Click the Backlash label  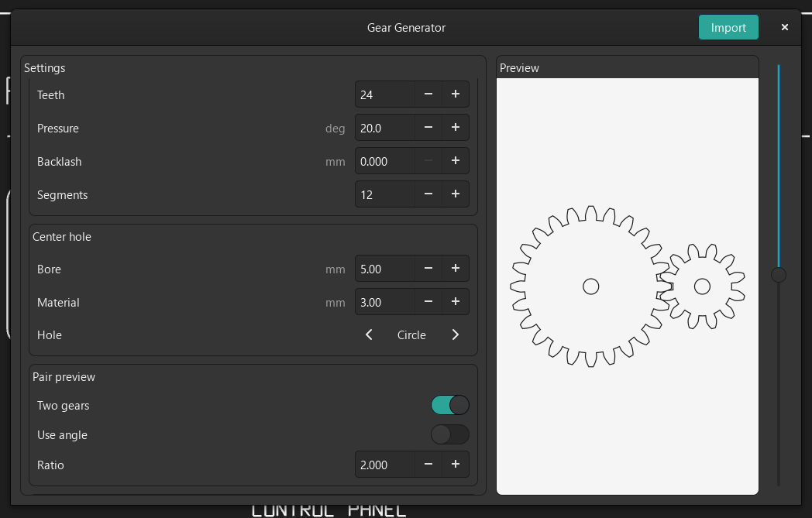click(x=59, y=162)
